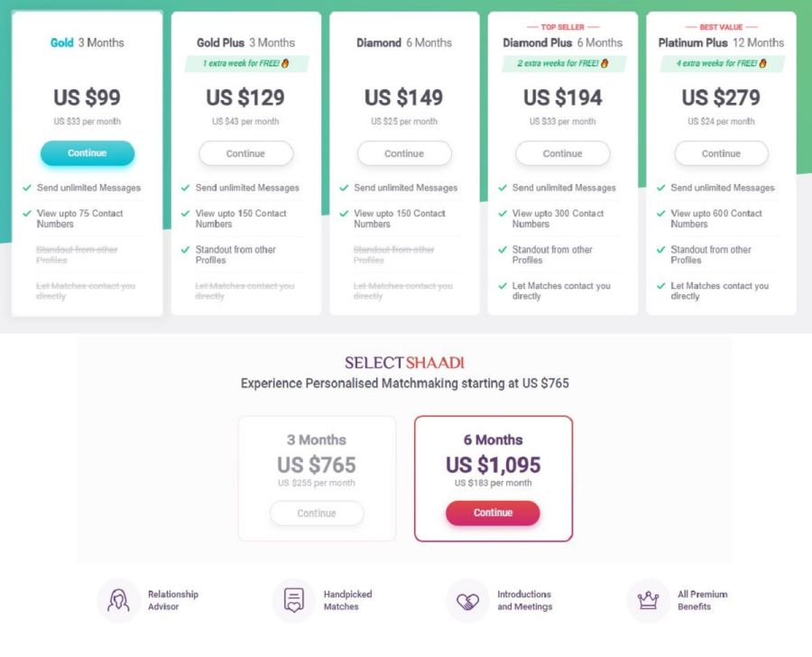Viewport: 812px width, 657px height.
Task: Continue with Select Shaadi 3 Months US $765
Action: click(x=317, y=513)
